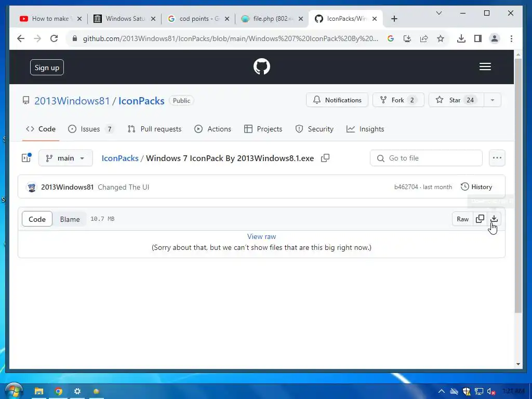Copy raw file contents icon
532x399 pixels.
coord(480,219)
